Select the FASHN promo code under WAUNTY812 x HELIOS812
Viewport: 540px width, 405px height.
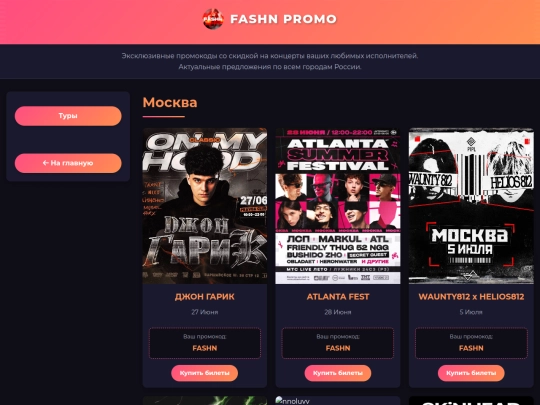point(471,348)
